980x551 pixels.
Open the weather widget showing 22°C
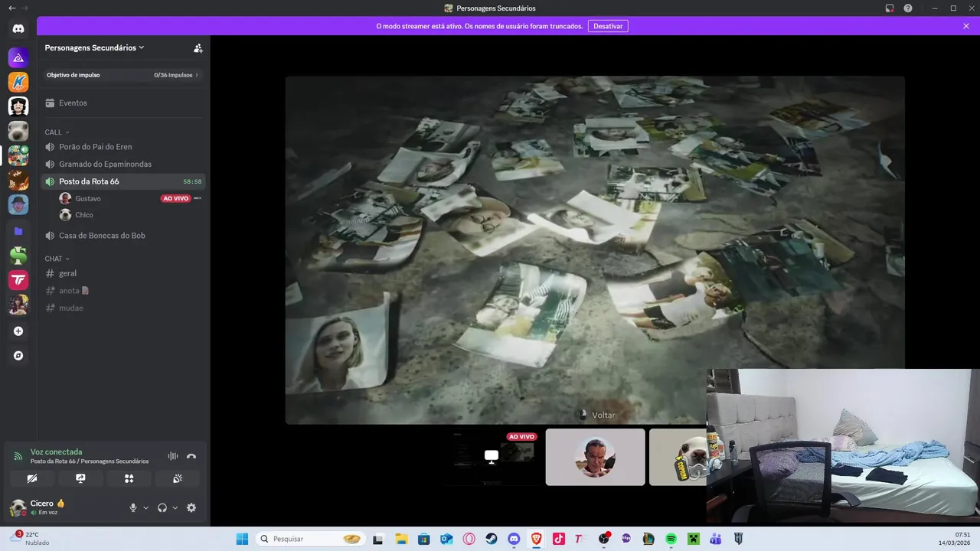(x=31, y=539)
